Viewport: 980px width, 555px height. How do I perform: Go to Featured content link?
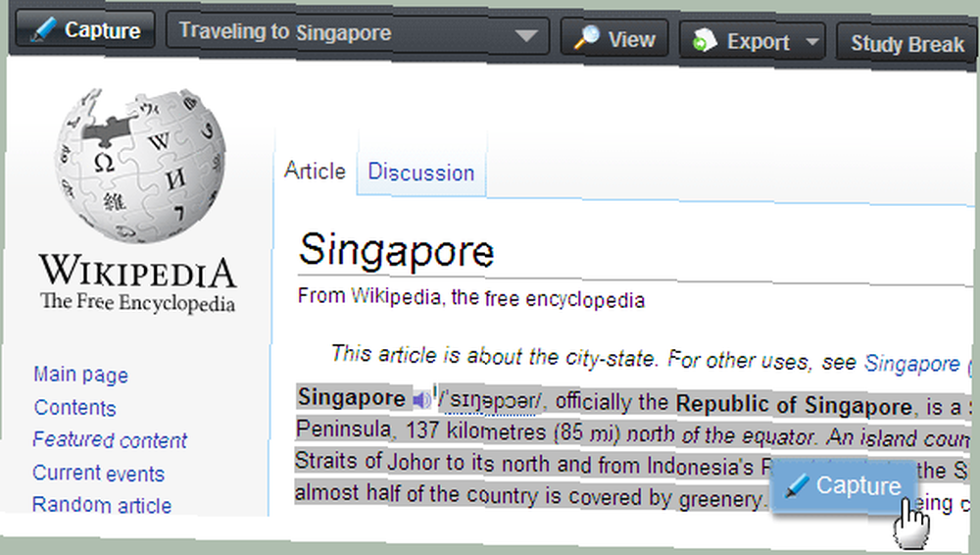(x=110, y=440)
